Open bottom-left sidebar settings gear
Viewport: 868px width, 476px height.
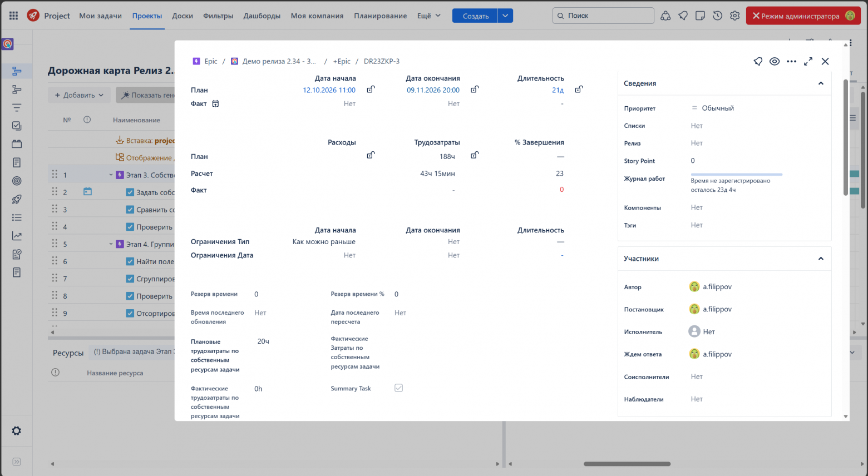click(x=16, y=431)
